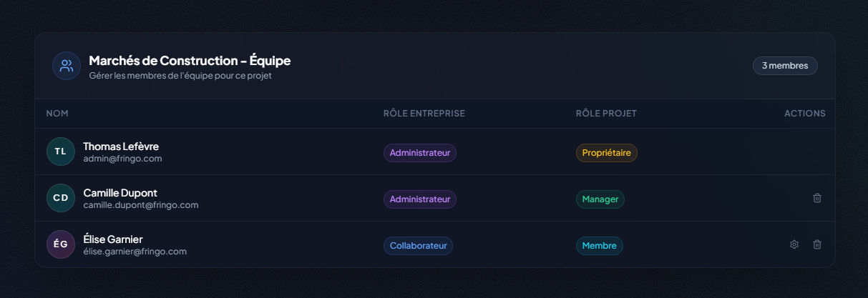
Task: Click the RÔLE ENTREPRISE column header
Action: [424, 114]
